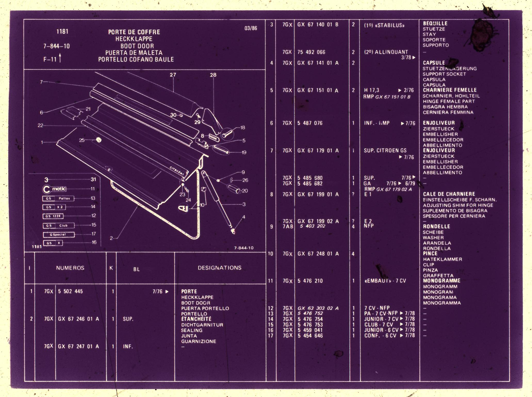Click the bold CAPSULE designation
The height and width of the screenshot is (397, 532).
coord(434,63)
